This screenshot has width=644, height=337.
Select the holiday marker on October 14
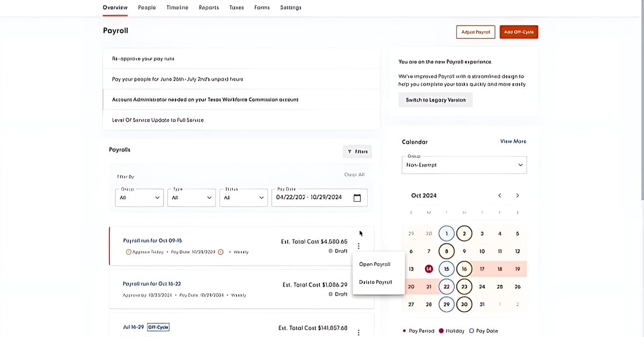coord(428,268)
